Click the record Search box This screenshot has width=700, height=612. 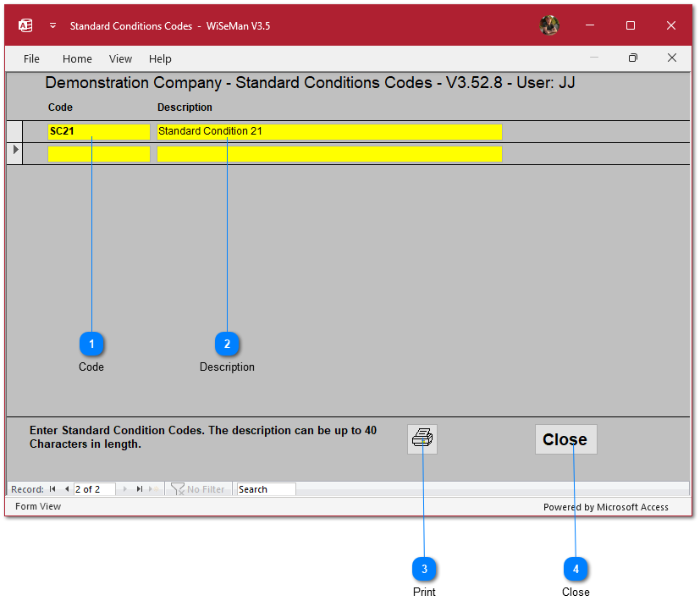point(266,489)
